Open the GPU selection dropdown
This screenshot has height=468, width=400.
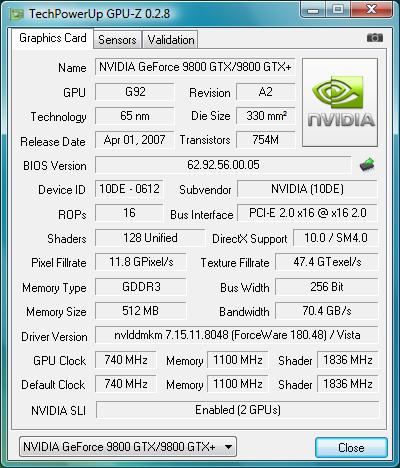point(128,447)
